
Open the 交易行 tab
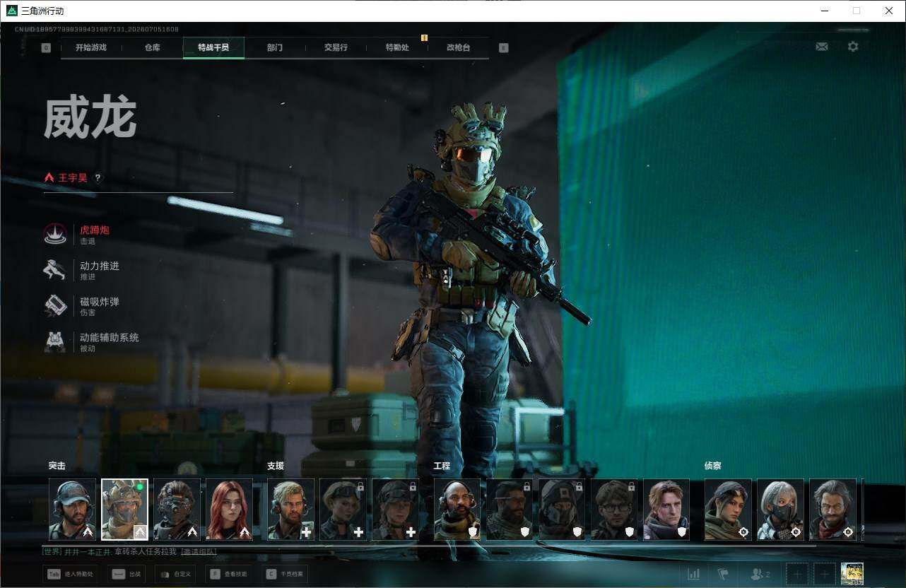336,47
